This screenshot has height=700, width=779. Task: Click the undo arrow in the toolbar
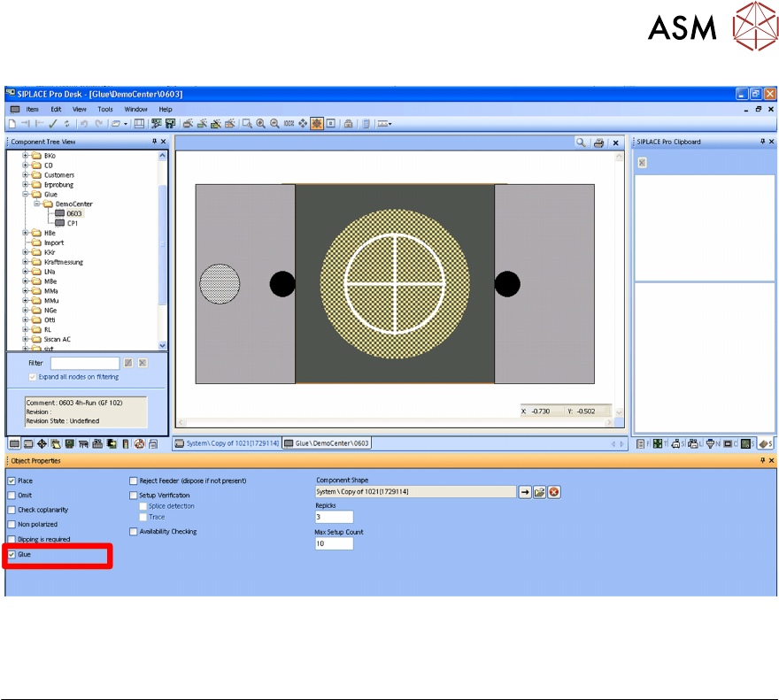click(83, 124)
